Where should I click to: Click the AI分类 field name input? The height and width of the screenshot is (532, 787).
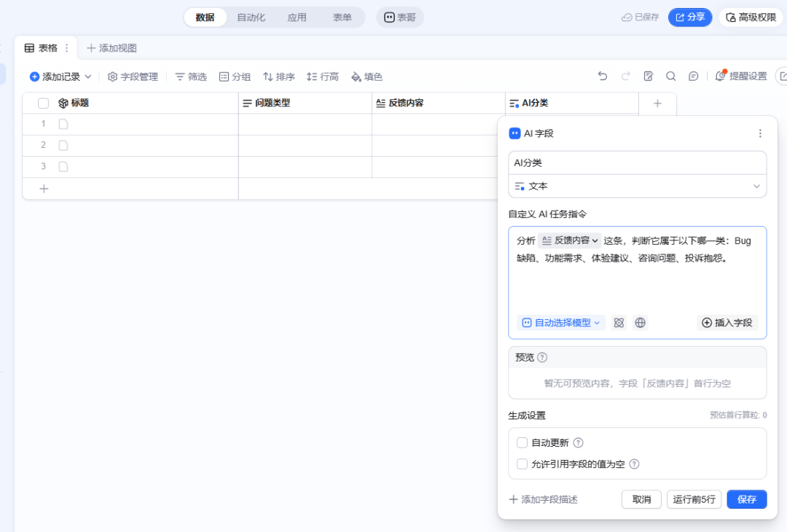coord(637,163)
